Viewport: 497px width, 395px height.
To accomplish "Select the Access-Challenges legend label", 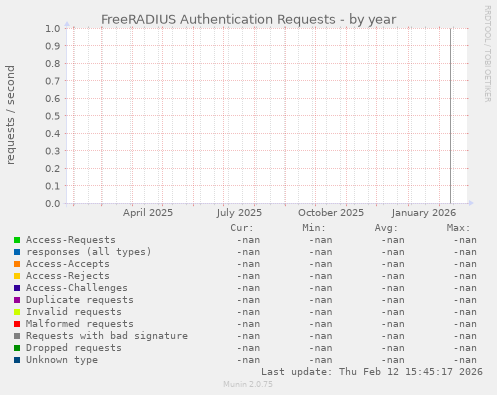I will click(77, 288).
